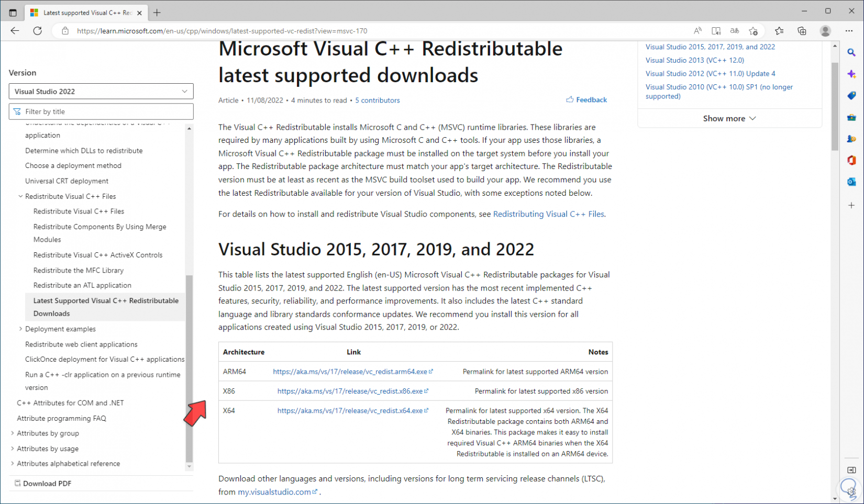Viewport: 864px width, 504px height.
Task: Enter Immersive Reader mode
Action: tap(716, 31)
